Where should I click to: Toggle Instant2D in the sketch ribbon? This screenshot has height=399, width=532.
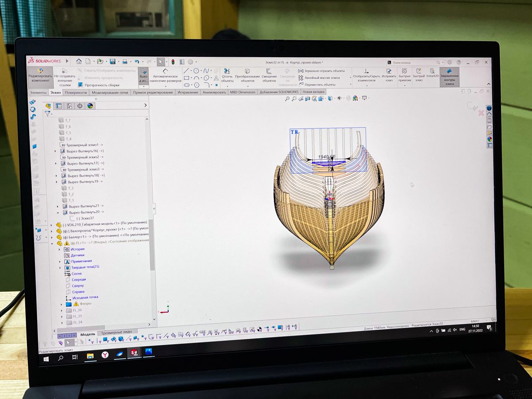pyautogui.click(x=432, y=73)
